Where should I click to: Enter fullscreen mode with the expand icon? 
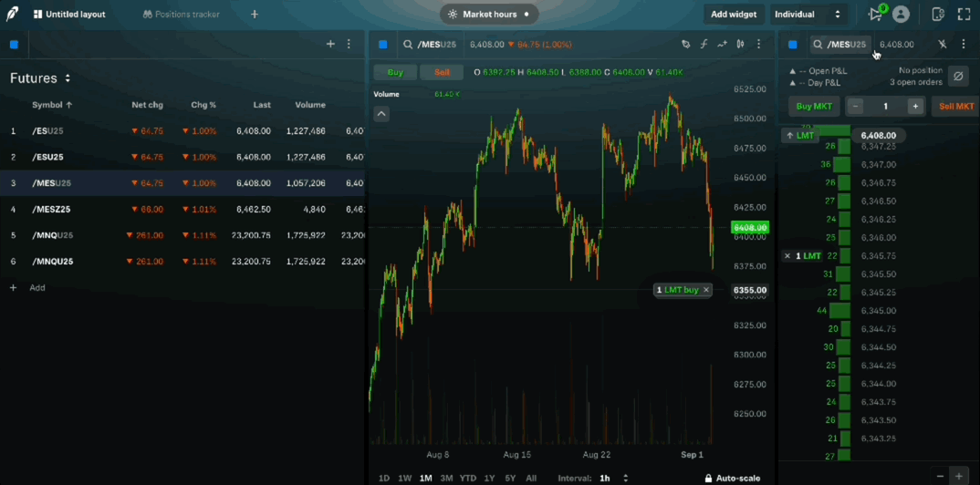click(x=964, y=14)
